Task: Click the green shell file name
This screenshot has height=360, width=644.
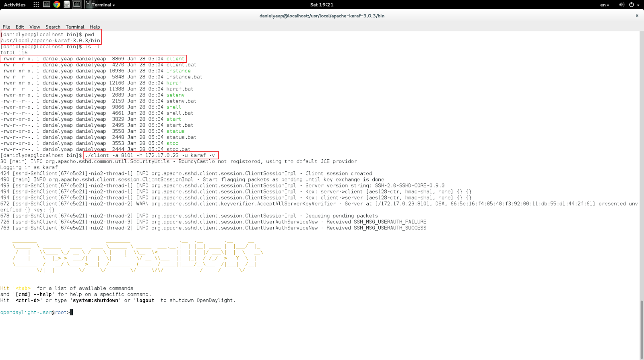Action: 174,107
